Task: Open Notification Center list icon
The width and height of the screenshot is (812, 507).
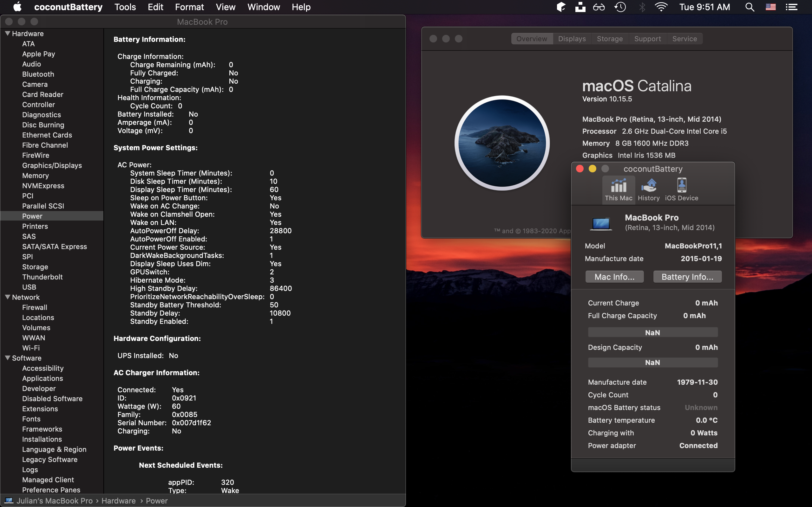Action: click(x=791, y=7)
